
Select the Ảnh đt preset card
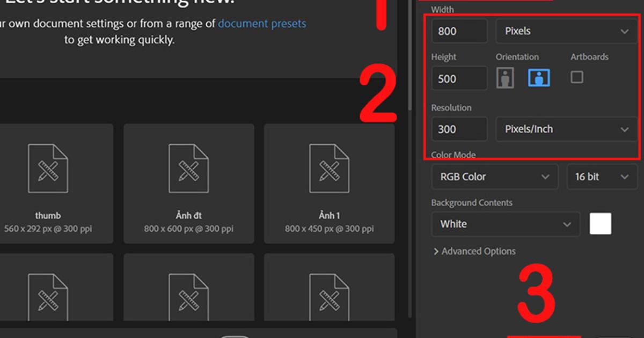click(189, 183)
